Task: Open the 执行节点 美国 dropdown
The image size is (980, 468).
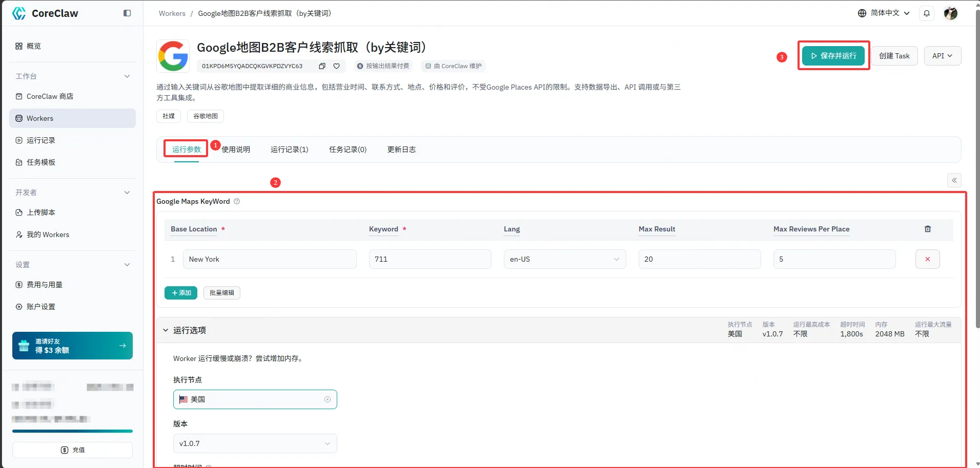Action: (255, 399)
